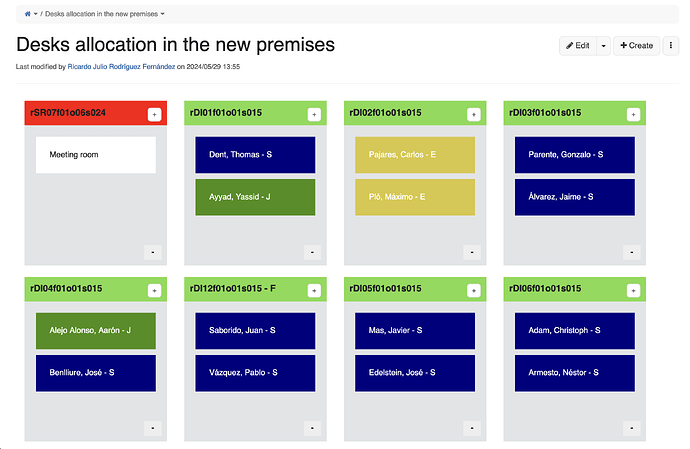690x449 pixels.
Task: Open the vertical ellipsis more actions menu
Action: (x=671, y=45)
